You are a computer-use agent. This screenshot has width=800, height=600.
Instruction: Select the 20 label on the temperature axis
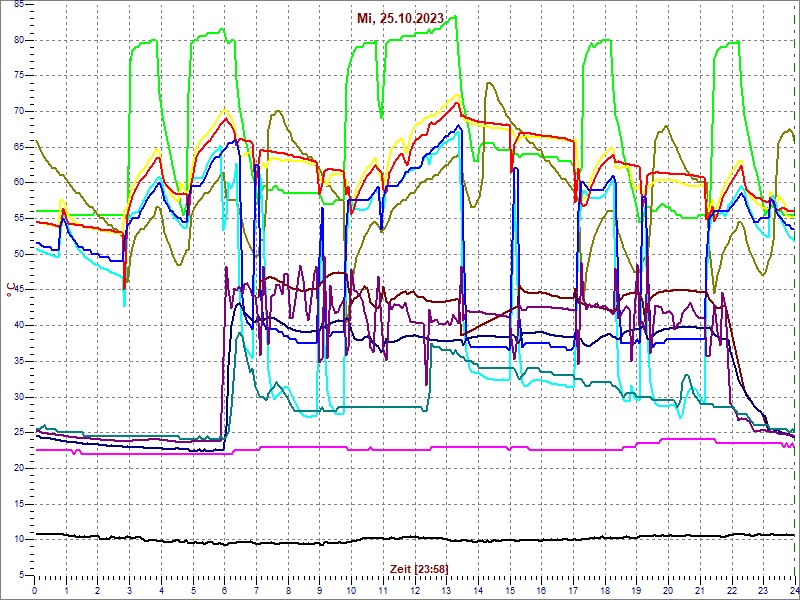(19, 468)
